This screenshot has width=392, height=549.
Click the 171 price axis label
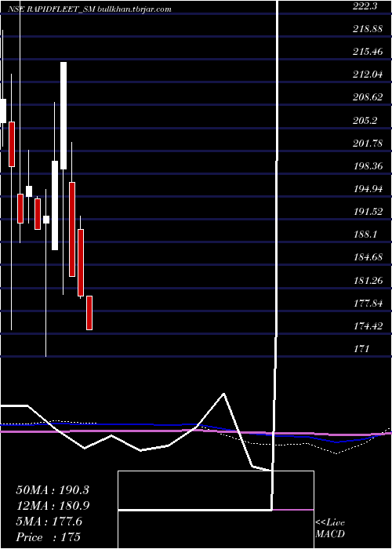click(x=361, y=349)
